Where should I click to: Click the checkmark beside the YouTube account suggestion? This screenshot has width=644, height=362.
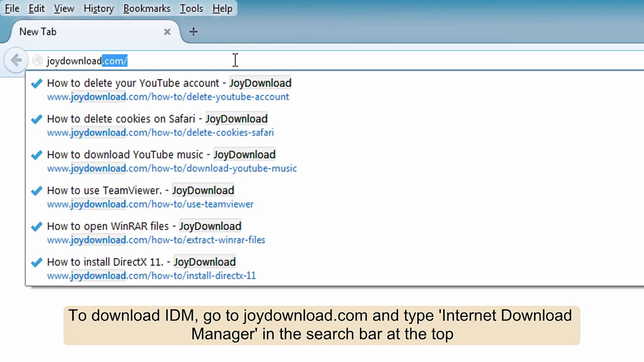pos(36,83)
